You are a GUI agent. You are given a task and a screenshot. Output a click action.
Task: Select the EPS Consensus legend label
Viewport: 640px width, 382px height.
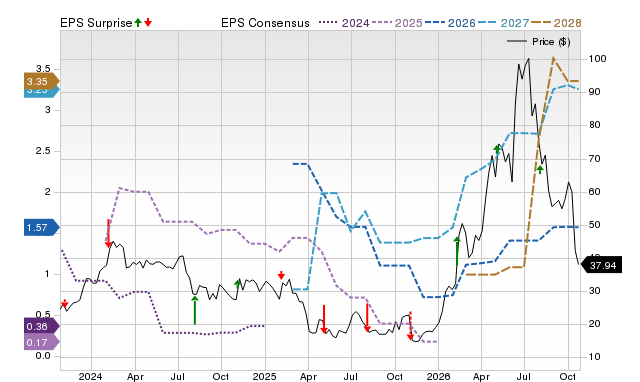(265, 23)
